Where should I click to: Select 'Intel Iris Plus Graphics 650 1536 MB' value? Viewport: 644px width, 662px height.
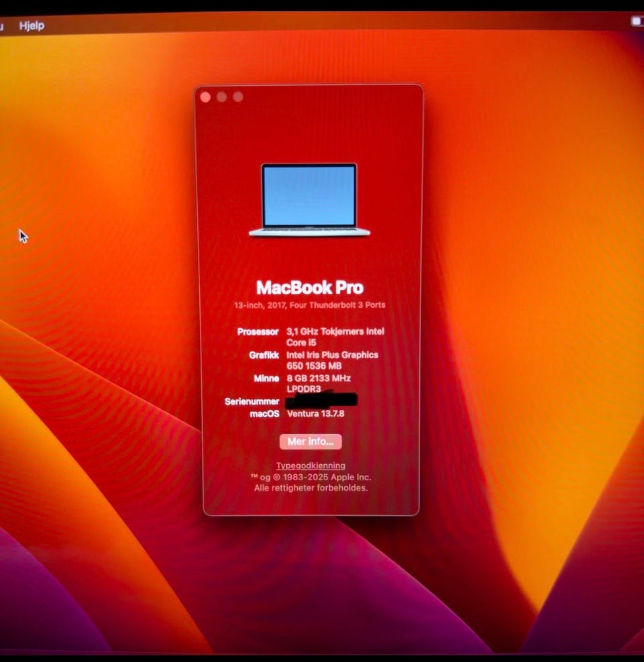pos(332,360)
